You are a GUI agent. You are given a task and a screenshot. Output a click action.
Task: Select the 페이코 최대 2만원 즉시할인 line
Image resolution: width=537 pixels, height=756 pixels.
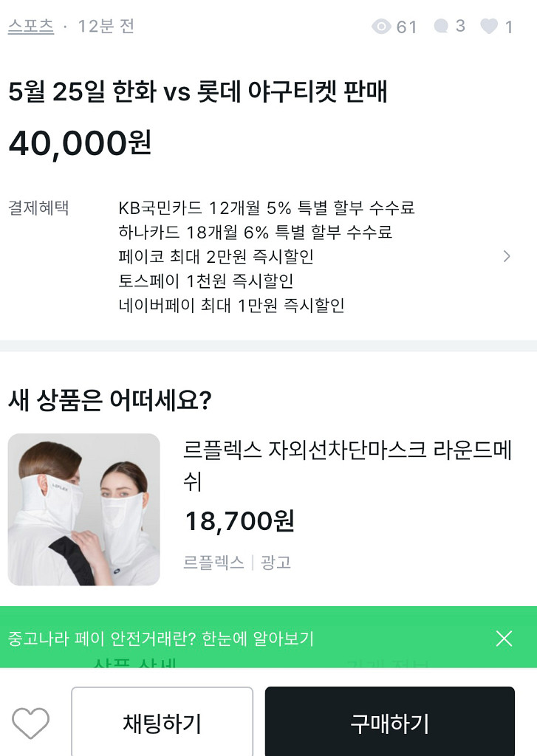[x=216, y=257]
